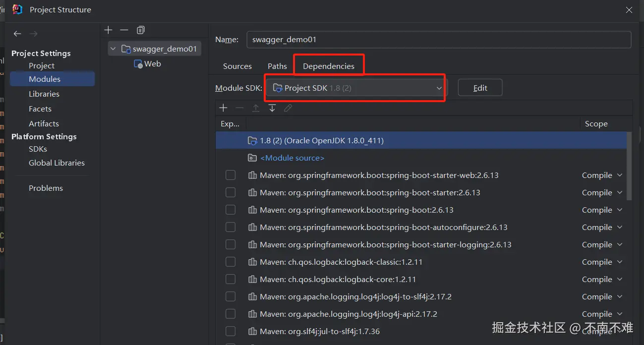Click the Web facet icon

(138, 64)
